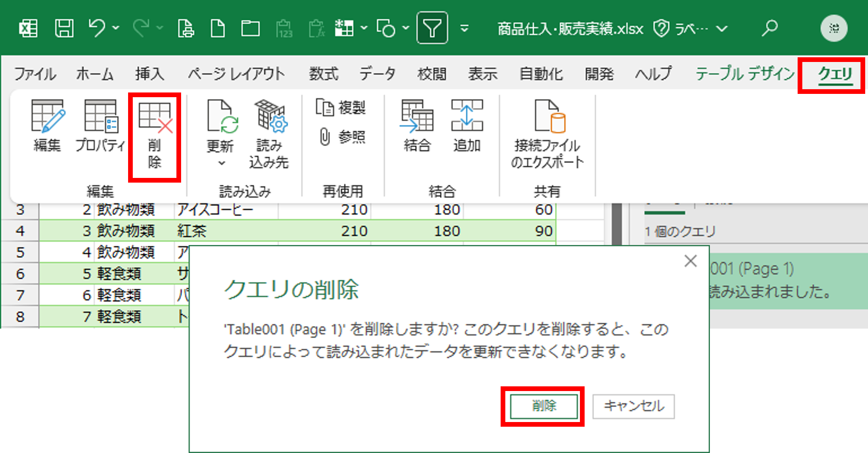Toggle the filter funnel button in the toolbar
Screen dimensions: 868x453
click(432, 29)
